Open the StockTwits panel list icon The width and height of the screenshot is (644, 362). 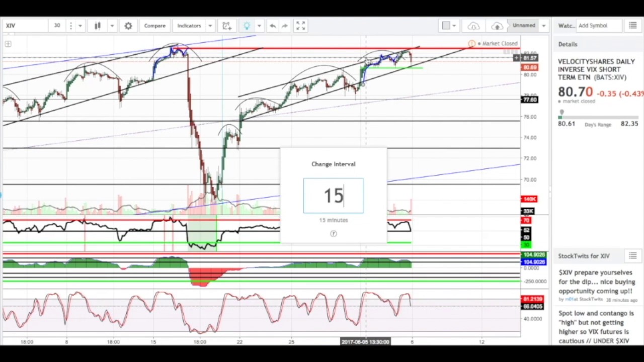(632, 256)
